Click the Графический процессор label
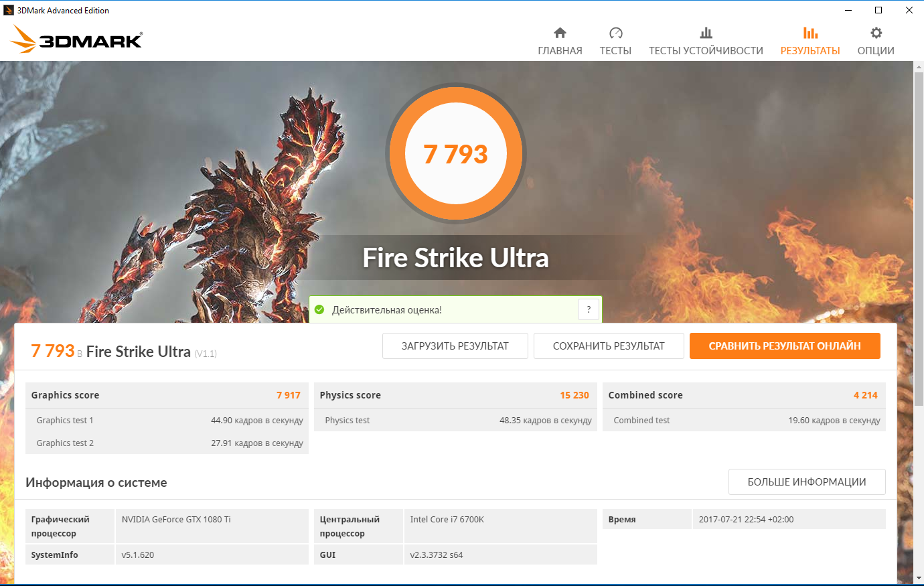Image resolution: width=924 pixels, height=586 pixels. pos(60,526)
